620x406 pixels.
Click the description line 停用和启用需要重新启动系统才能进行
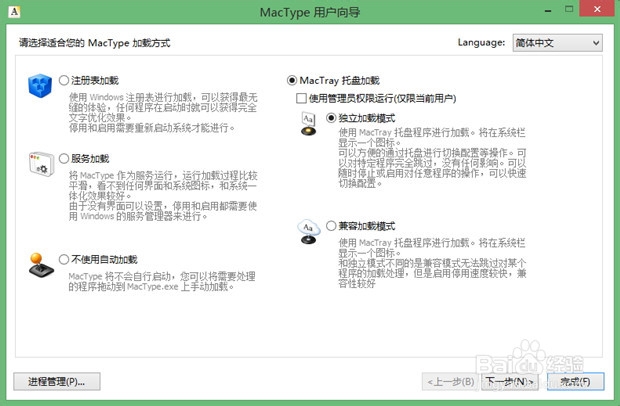152,128
